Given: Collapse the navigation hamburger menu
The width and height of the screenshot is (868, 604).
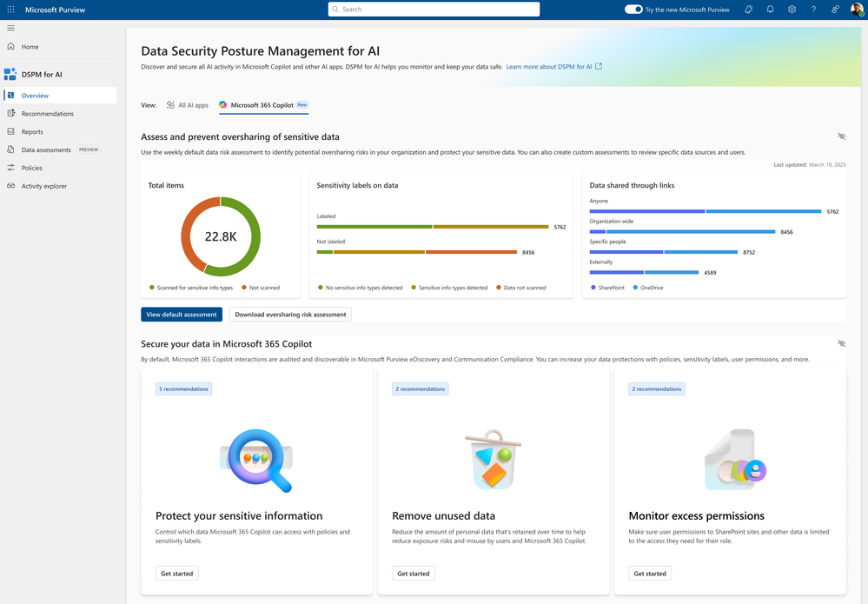Looking at the screenshot, I should (10, 28).
